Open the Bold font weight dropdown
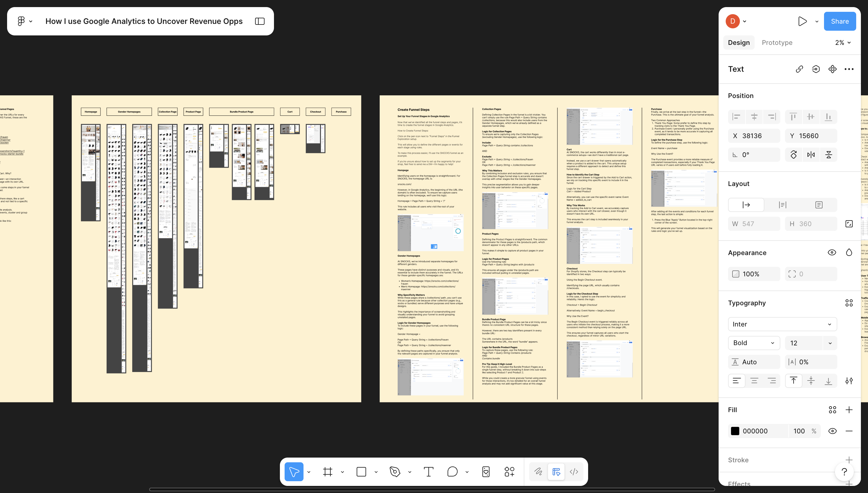 (754, 343)
